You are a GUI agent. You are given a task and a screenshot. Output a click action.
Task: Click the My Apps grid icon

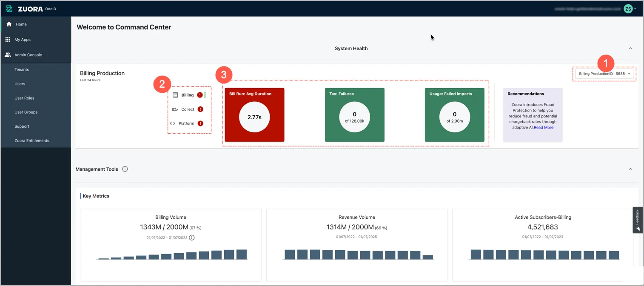(8, 40)
